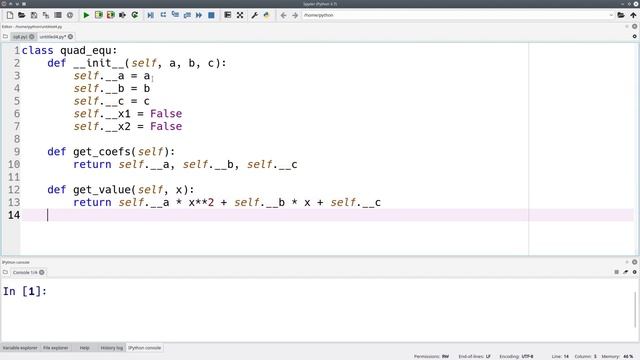Click line number 8 in gutter
Image resolution: width=640 pixels, height=360 pixels.
coord(17,139)
